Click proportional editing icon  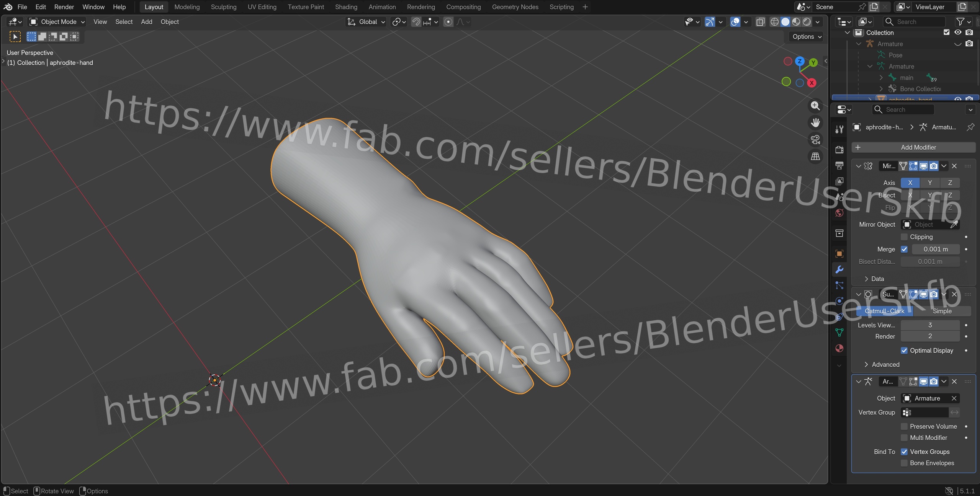click(x=448, y=22)
